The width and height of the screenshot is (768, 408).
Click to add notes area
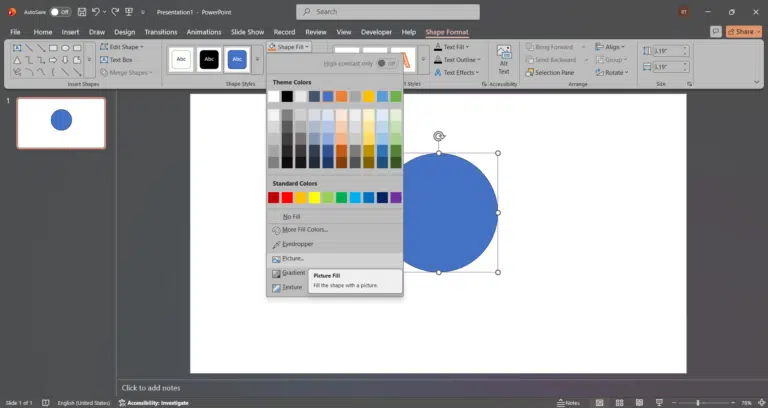pyautogui.click(x=151, y=387)
